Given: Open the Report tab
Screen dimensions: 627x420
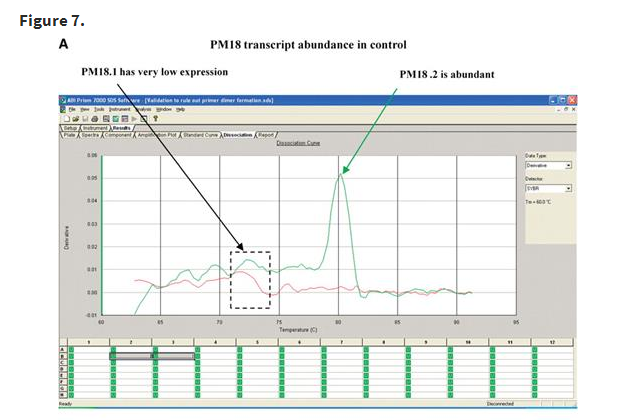Looking at the screenshot, I should [x=267, y=134].
